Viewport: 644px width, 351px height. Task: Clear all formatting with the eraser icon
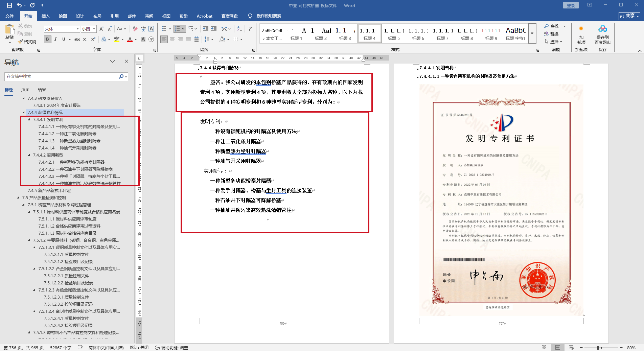(135, 29)
